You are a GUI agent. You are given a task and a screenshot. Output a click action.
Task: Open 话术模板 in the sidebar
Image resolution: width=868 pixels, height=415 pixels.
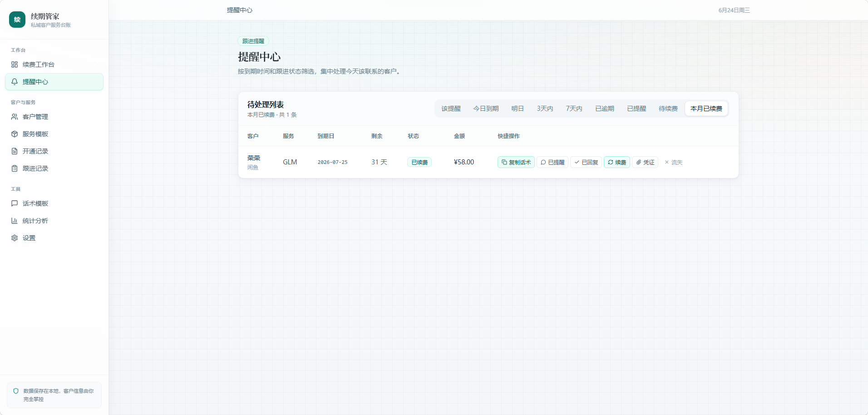point(54,203)
